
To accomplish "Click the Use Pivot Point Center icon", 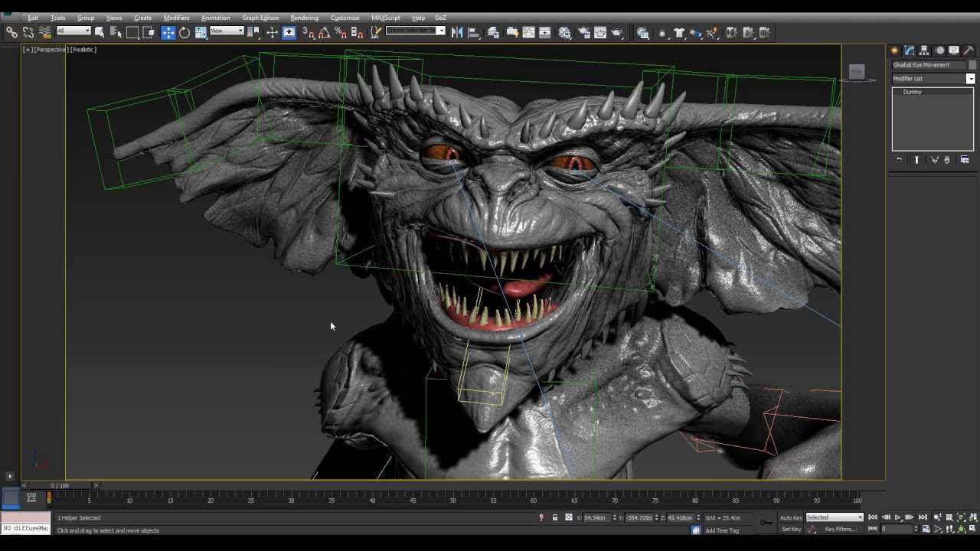I will click(x=254, y=32).
